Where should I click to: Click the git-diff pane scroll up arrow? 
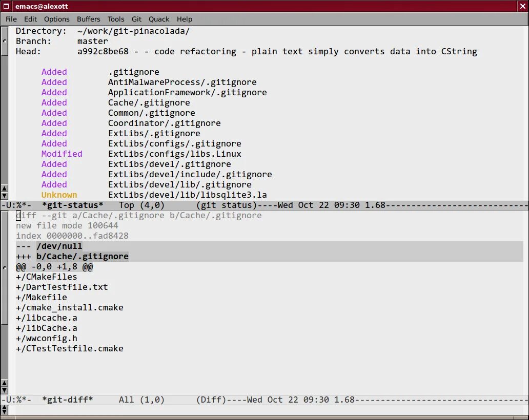click(x=5, y=383)
